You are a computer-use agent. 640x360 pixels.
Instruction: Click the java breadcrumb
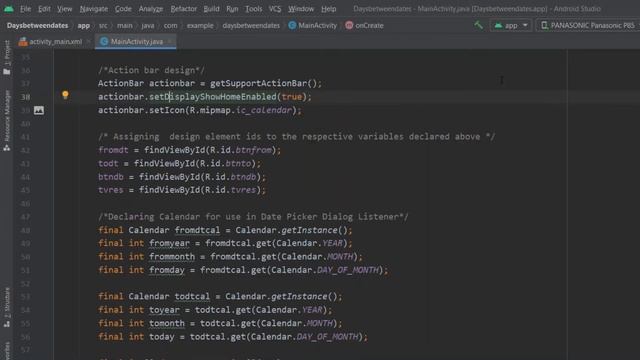148,25
